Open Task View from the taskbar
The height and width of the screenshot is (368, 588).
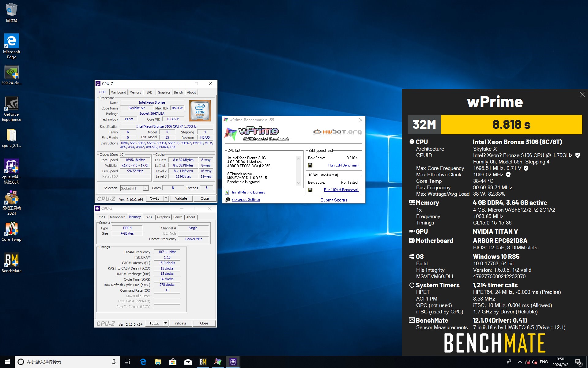coord(127,362)
